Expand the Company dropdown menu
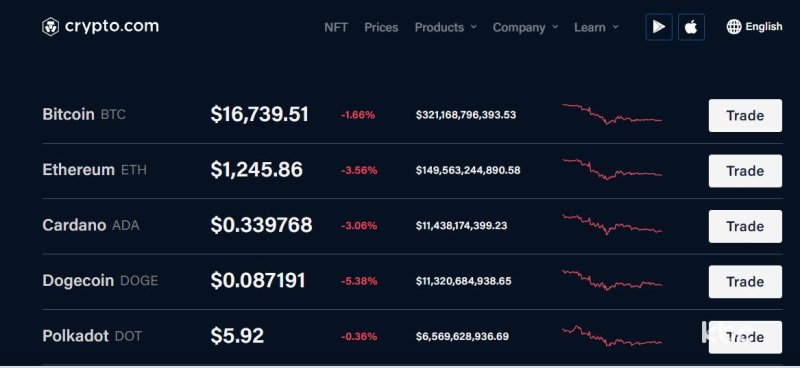The image size is (800, 368). pyautogui.click(x=525, y=27)
